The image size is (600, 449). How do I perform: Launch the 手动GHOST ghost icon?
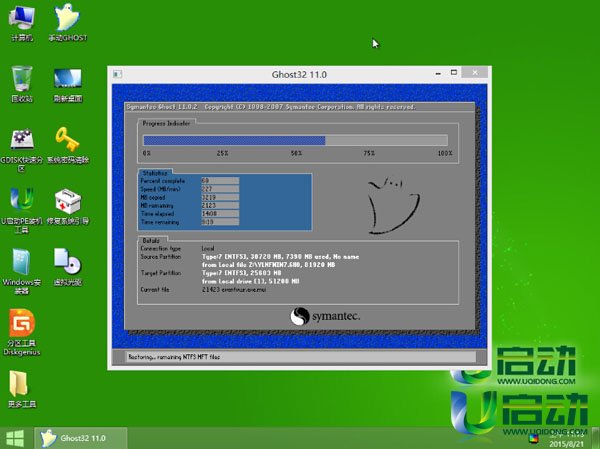click(x=67, y=22)
